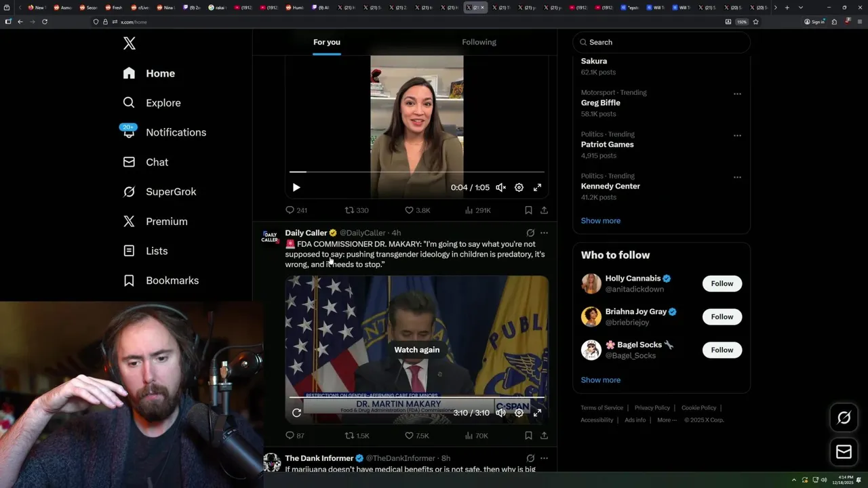Toggle mute on Makary video
The height and width of the screenshot is (488, 868).
(500, 413)
